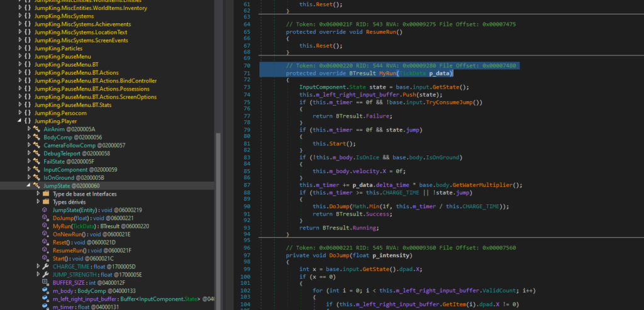Click the CameraFollowComp class icon
This screenshot has width=644, height=310.
click(36, 145)
